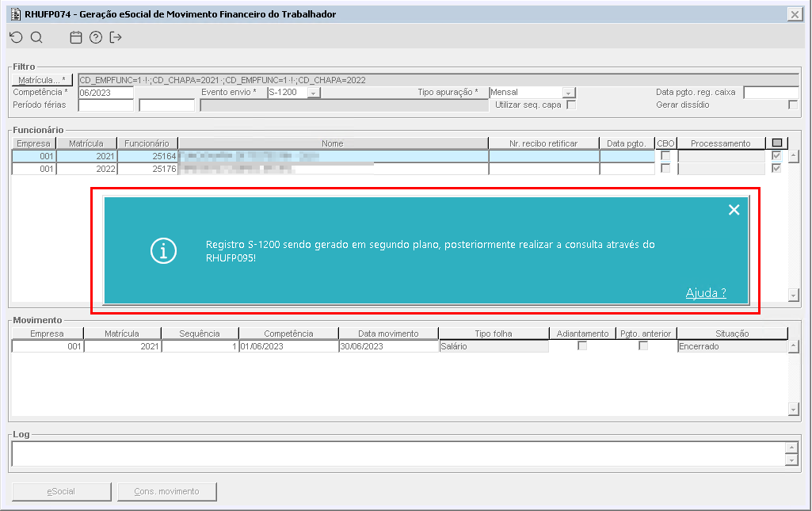Toggle selection checkbox for employee 25164 row
The height and width of the screenshot is (511, 812).
[x=776, y=156]
